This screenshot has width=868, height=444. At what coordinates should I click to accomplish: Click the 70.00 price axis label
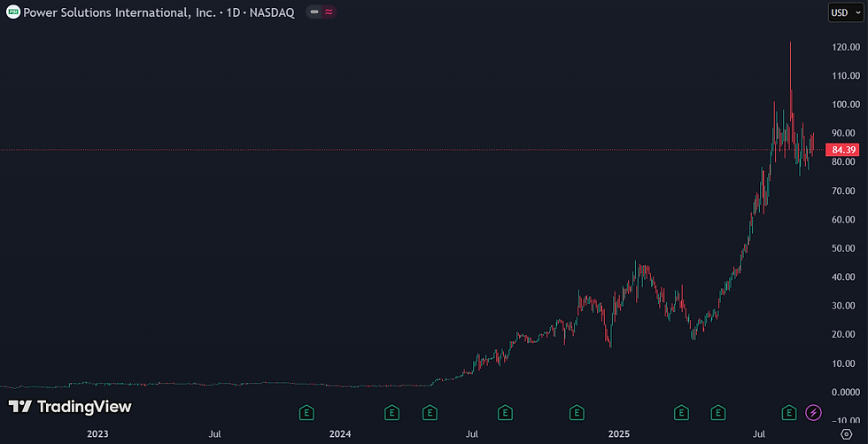click(844, 191)
